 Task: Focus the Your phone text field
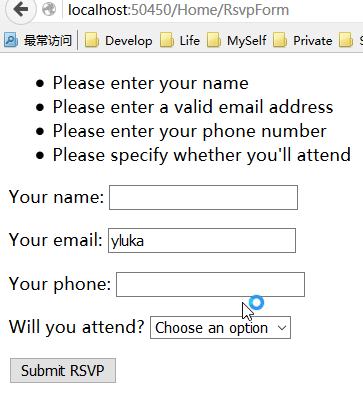pos(210,284)
